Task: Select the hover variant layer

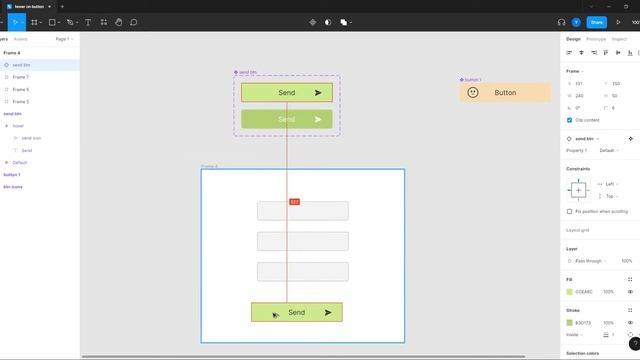Action: [x=40, y=126]
